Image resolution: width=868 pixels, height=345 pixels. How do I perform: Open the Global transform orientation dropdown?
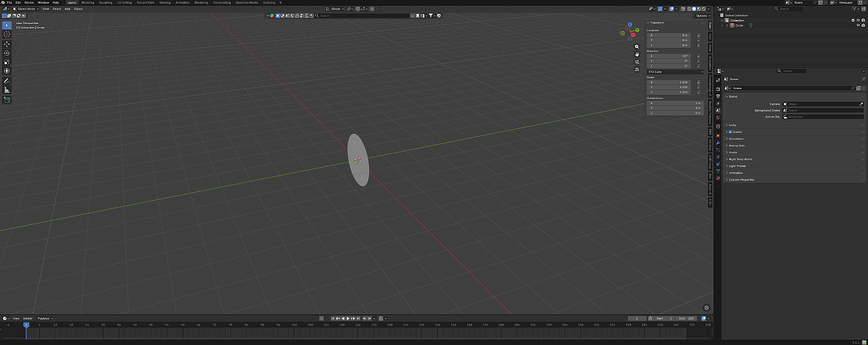pos(335,9)
